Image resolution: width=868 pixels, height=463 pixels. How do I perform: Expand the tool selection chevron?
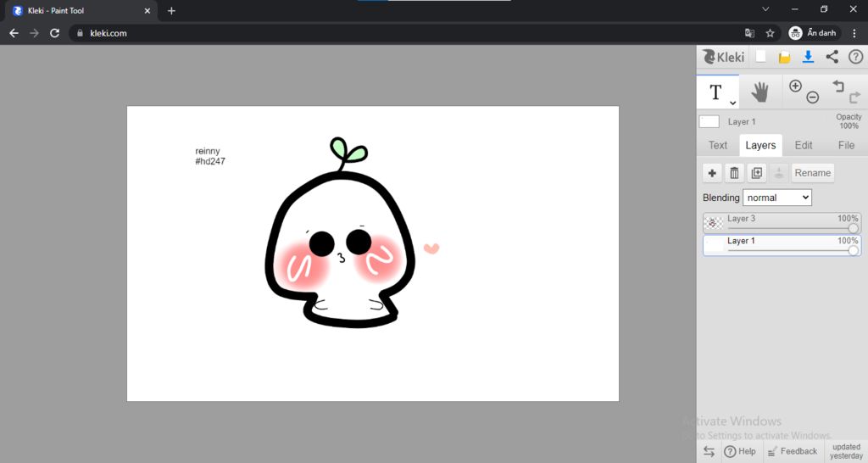[732, 103]
